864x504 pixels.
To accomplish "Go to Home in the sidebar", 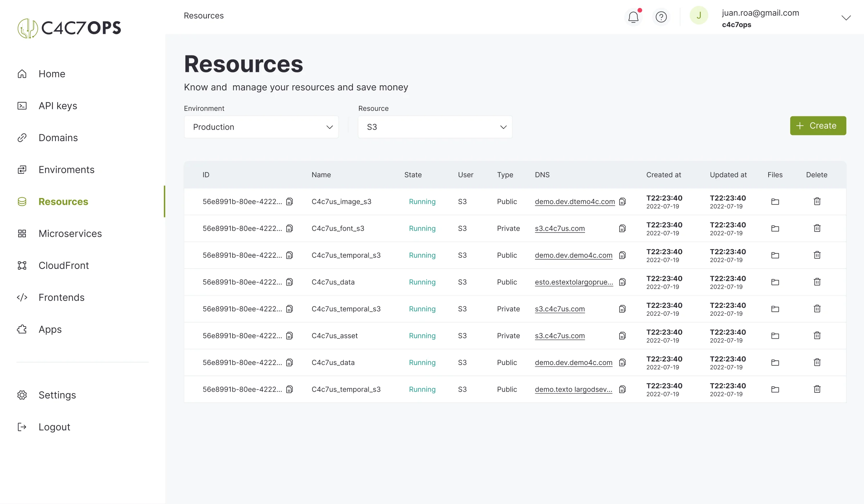I will (x=52, y=74).
